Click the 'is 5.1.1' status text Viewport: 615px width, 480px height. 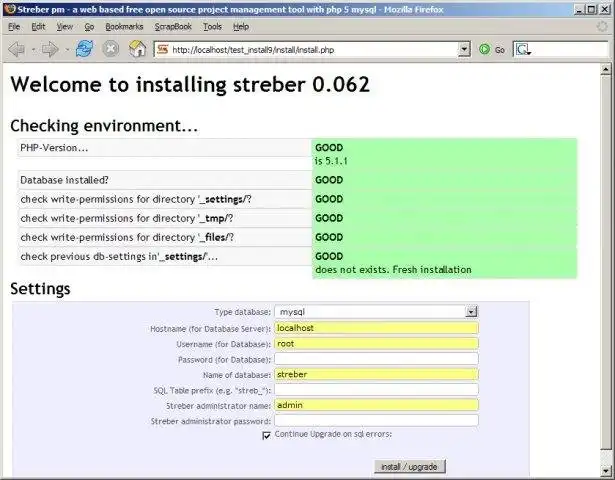(x=331, y=161)
